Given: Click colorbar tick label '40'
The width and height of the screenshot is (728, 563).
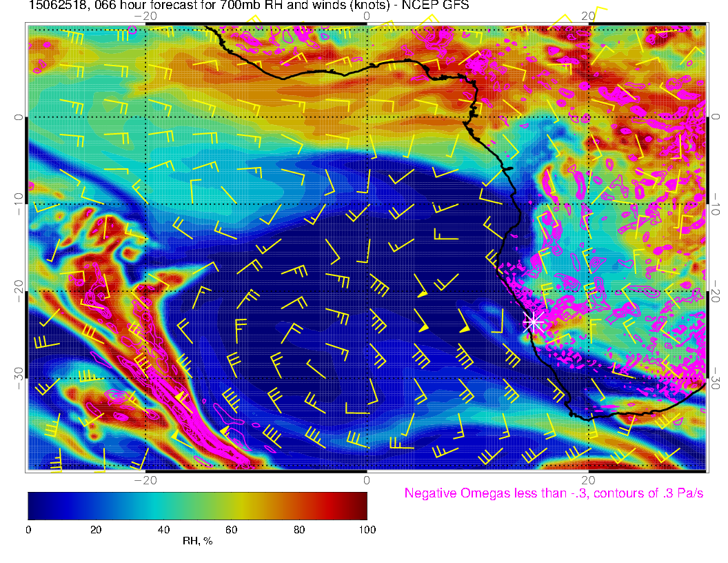Looking at the screenshot, I should click(x=164, y=530).
